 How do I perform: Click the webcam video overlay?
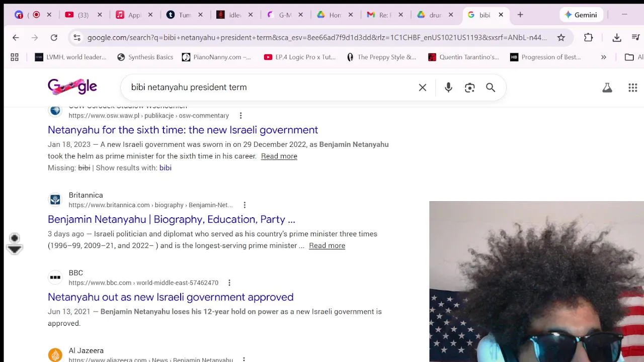pos(536,282)
